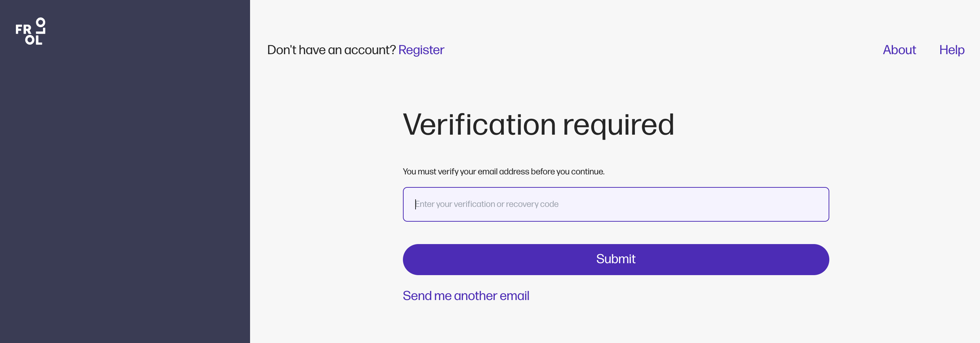
Task: Click Send me another email
Action: pos(466,295)
